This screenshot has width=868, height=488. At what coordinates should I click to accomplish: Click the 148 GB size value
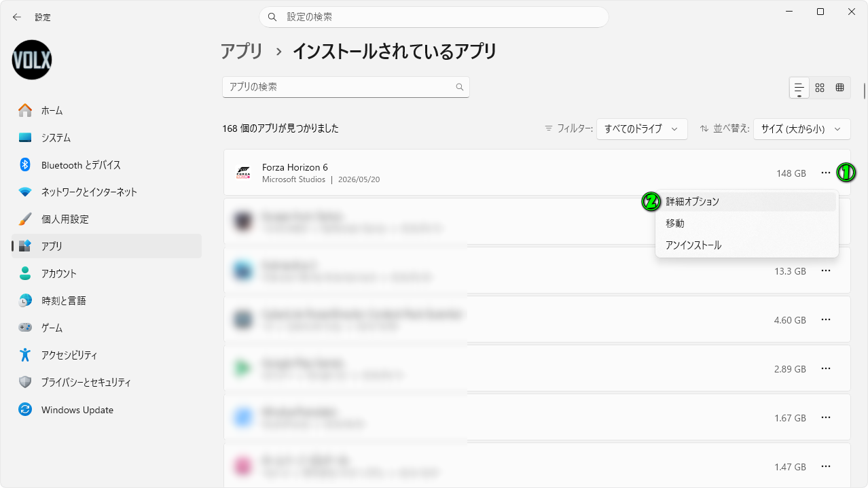[x=791, y=173]
